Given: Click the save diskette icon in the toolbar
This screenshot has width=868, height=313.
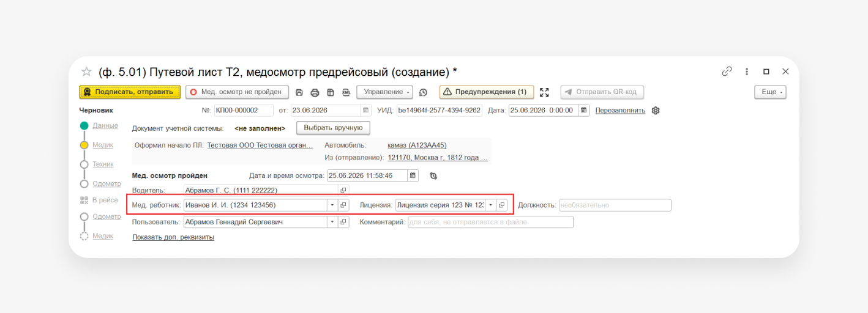Looking at the screenshot, I should [x=299, y=92].
